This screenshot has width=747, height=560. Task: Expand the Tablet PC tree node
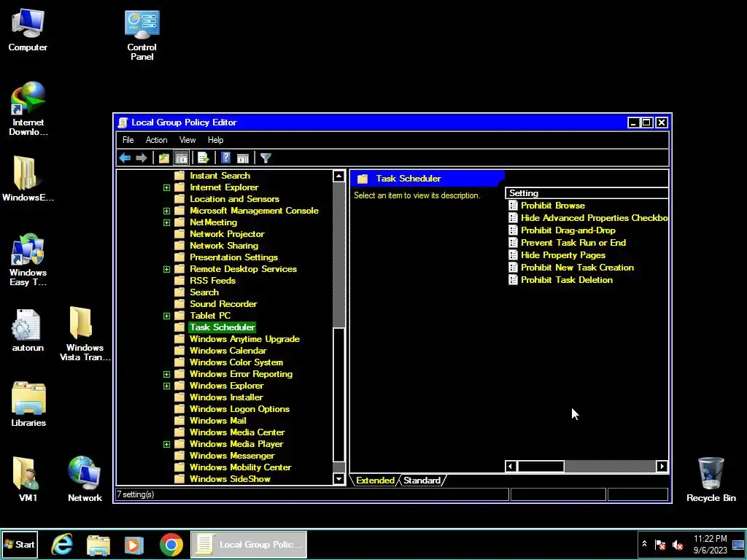coord(166,316)
